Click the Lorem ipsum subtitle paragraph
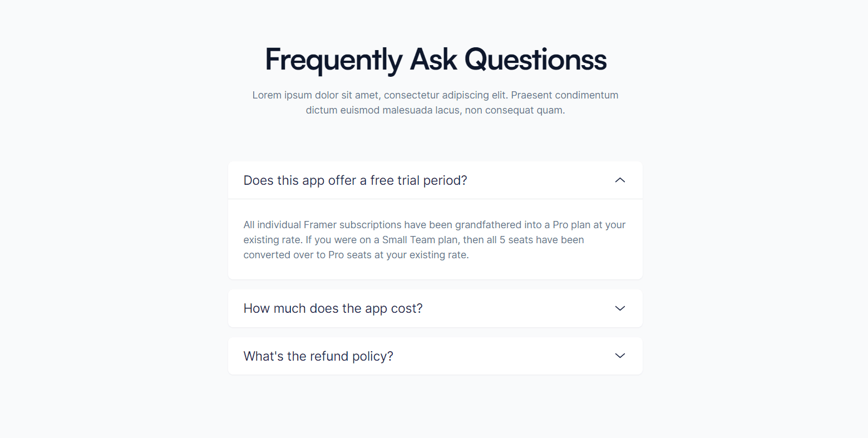The width and height of the screenshot is (868, 438). pyautogui.click(x=435, y=102)
